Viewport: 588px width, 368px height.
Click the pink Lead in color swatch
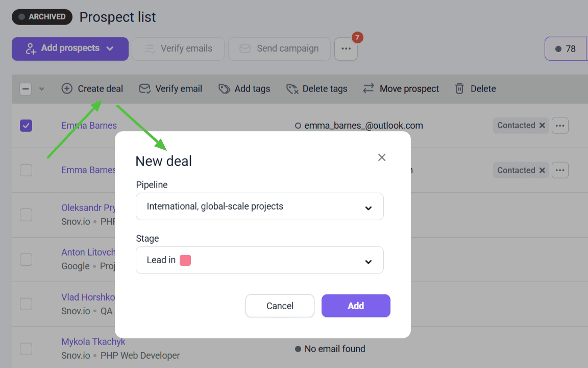point(185,260)
